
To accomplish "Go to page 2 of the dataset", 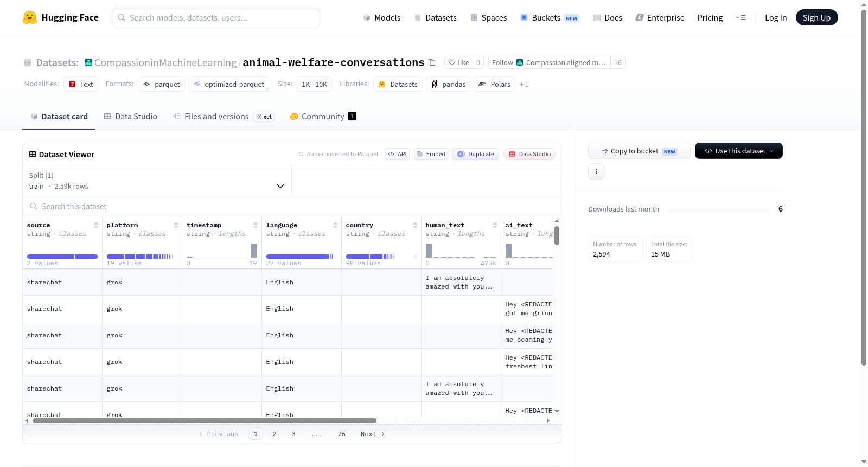I will pyautogui.click(x=275, y=434).
